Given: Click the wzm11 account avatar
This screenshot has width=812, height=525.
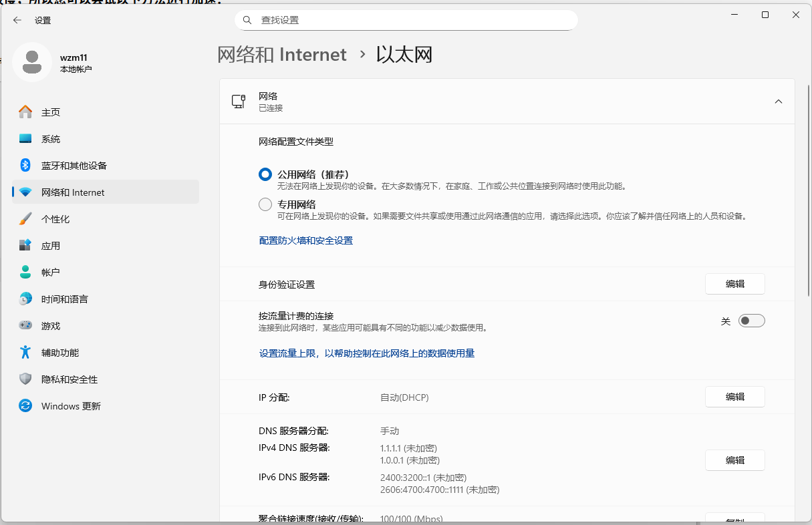Looking at the screenshot, I should 32,61.
